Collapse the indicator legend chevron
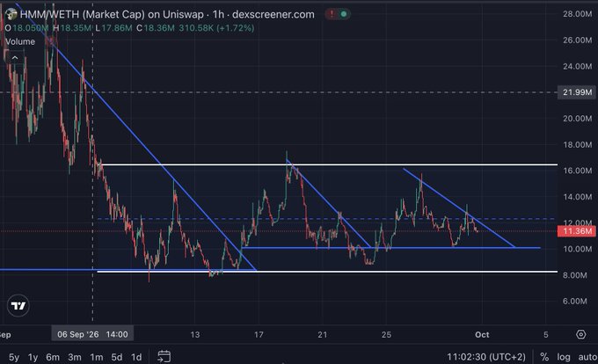The width and height of the screenshot is (598, 364). pyautogui.click(x=14, y=58)
